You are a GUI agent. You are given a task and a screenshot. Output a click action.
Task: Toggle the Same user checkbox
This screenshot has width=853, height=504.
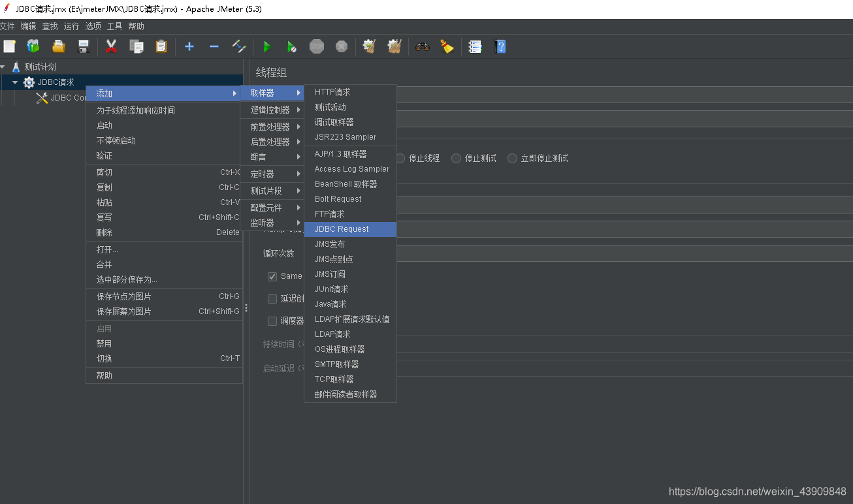tap(273, 276)
